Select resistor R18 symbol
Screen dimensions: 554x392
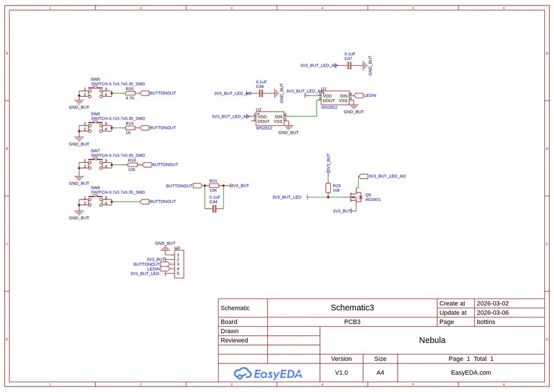(132, 165)
